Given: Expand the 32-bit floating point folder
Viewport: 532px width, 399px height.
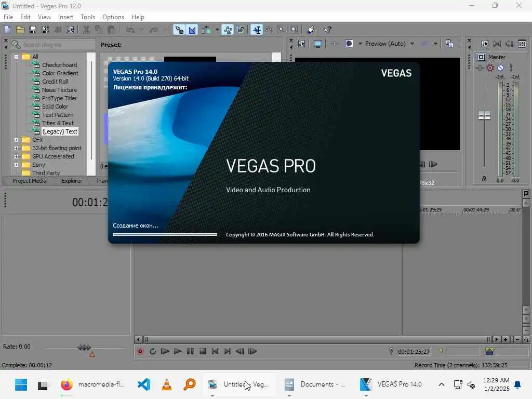Looking at the screenshot, I should coord(16,148).
